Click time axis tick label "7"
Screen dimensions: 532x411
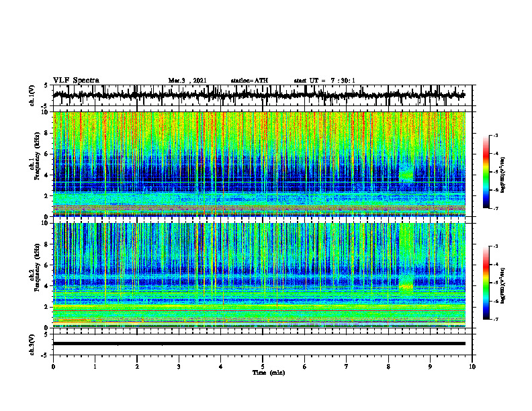347,367
